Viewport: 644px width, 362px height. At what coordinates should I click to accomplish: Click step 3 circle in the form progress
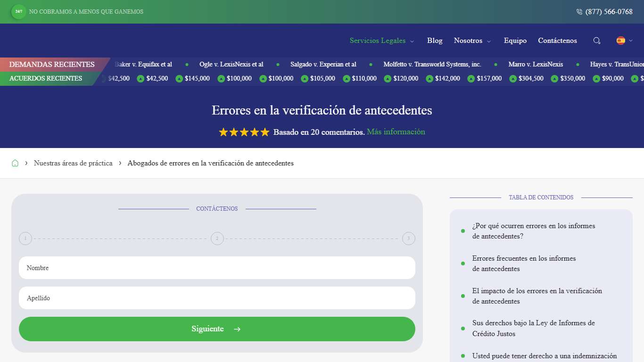tap(409, 239)
